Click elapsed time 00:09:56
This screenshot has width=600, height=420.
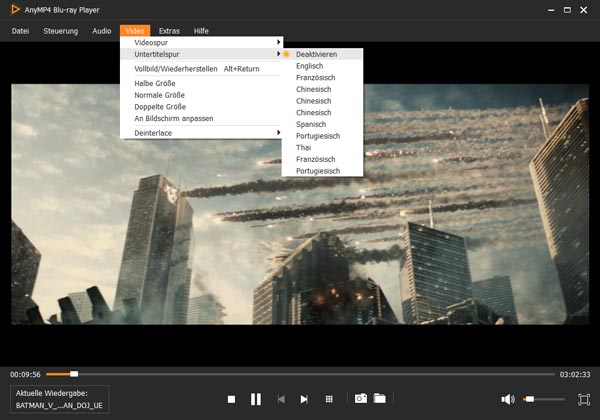[25, 374]
